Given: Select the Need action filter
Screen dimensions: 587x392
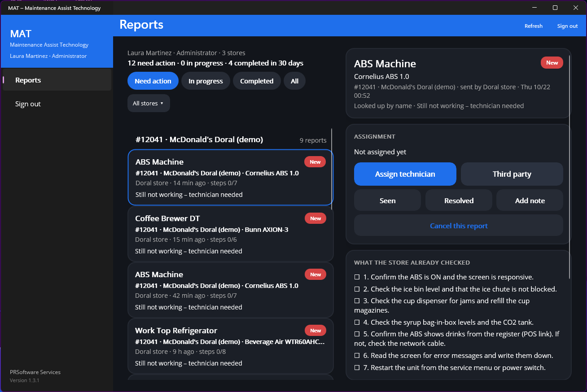Looking at the screenshot, I should (153, 81).
